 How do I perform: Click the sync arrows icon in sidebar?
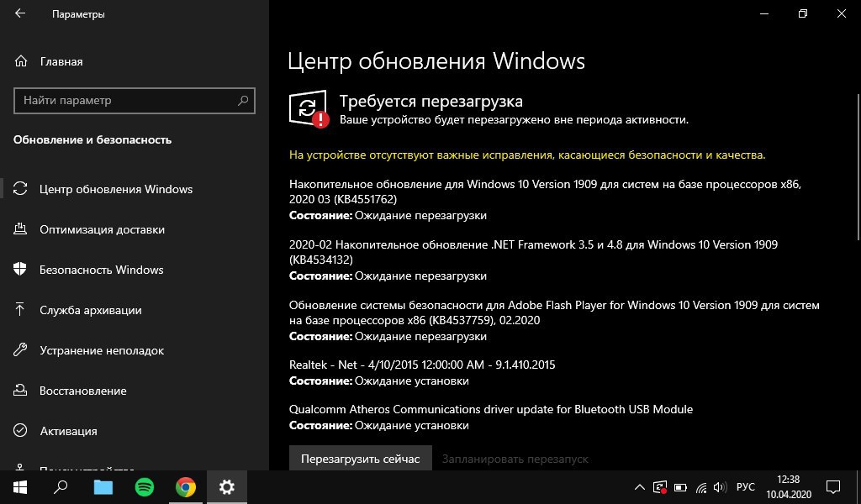pos(20,189)
